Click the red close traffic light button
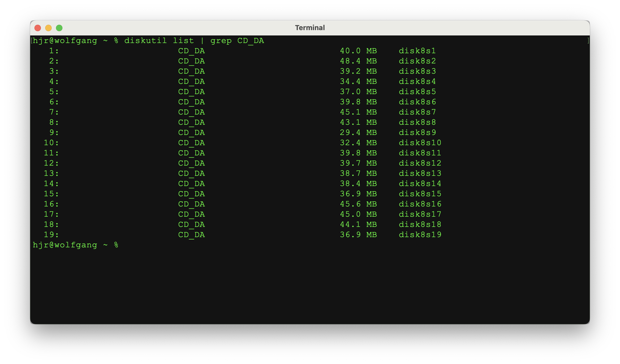 tap(38, 28)
